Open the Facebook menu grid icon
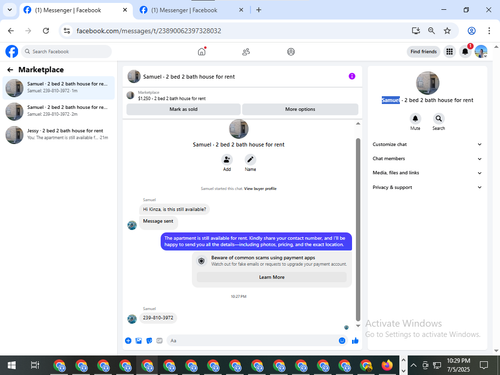 tap(450, 52)
